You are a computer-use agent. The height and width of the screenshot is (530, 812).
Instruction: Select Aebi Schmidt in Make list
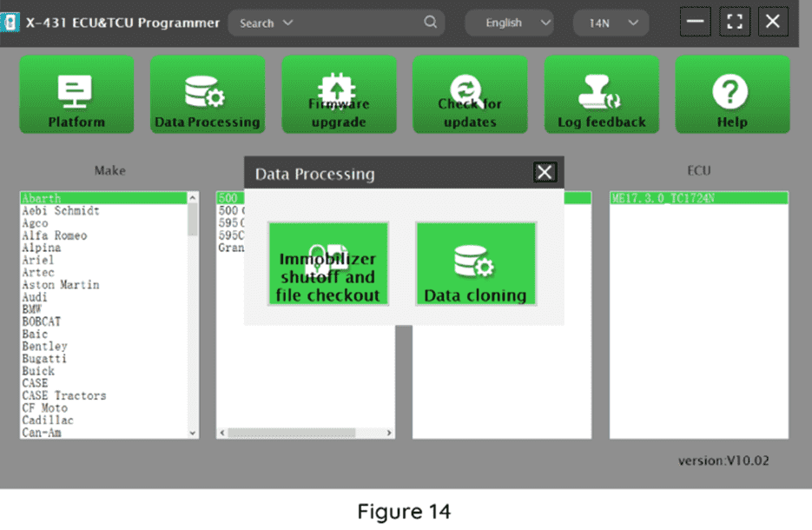tap(103, 210)
